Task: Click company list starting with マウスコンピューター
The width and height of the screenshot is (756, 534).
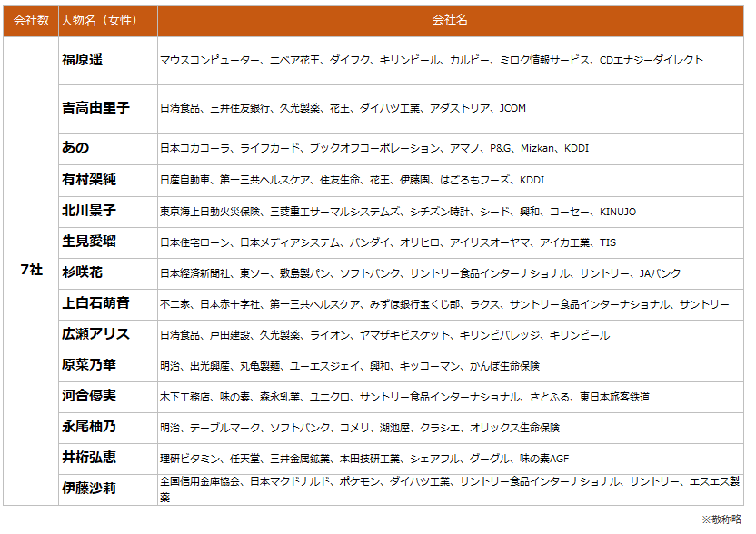Action: tap(432, 60)
